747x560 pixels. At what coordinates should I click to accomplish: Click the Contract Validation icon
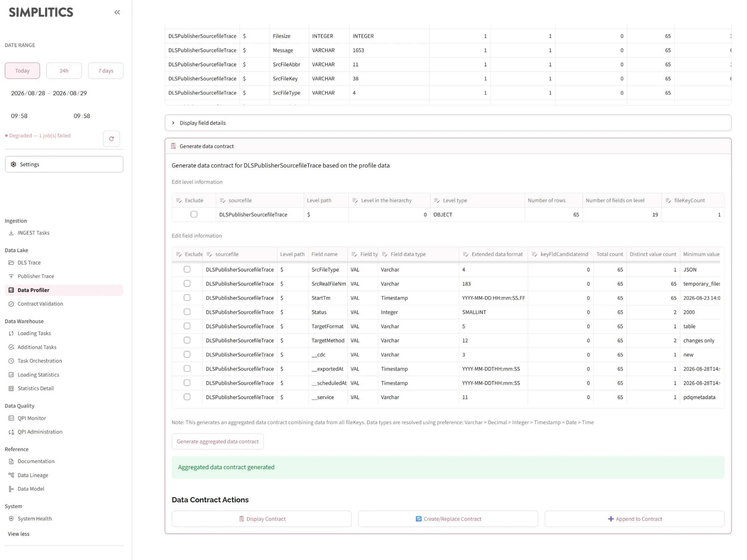(x=11, y=304)
